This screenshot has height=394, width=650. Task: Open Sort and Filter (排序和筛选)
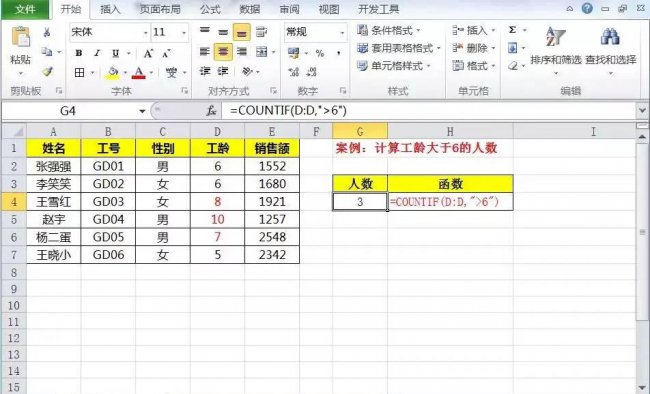point(556,51)
